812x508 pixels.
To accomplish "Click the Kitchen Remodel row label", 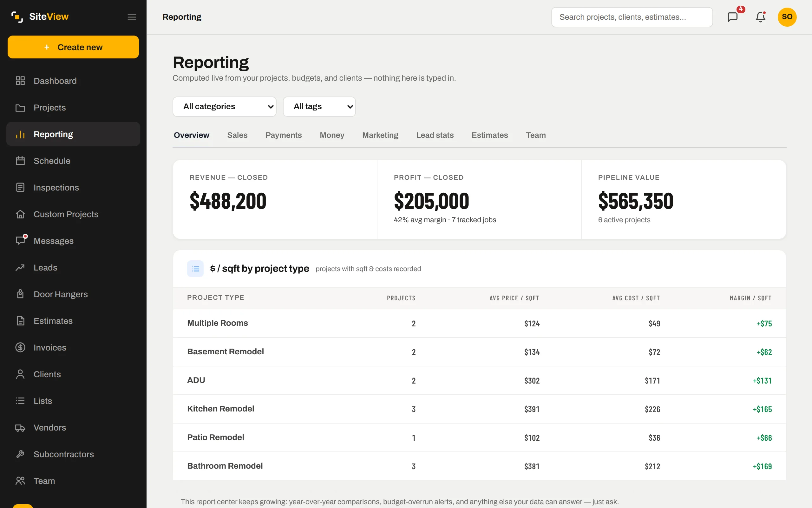I will point(220,409).
